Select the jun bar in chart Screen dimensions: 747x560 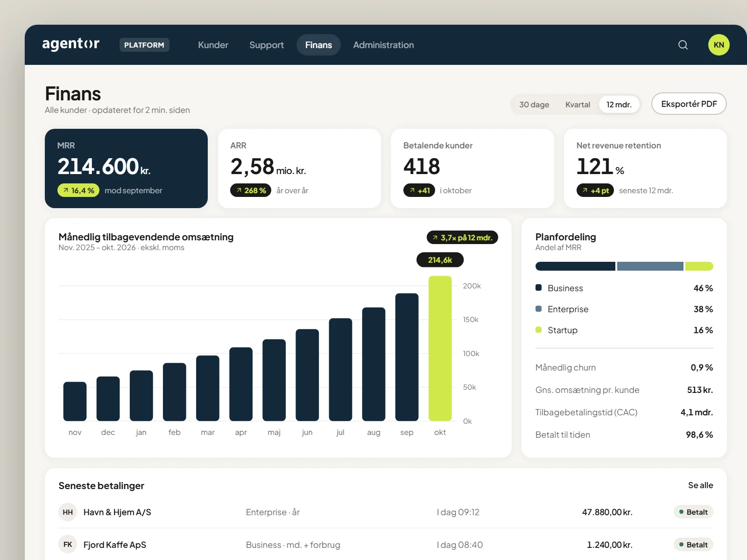point(307,375)
